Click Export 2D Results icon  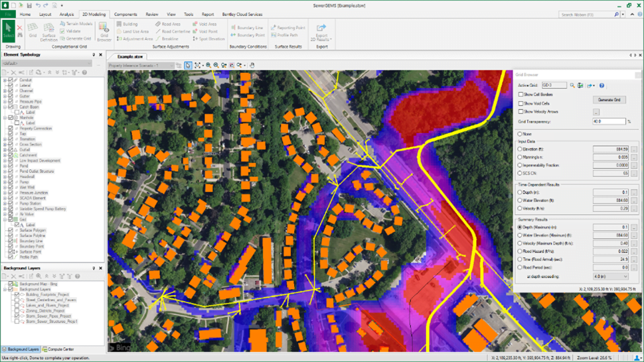(x=321, y=32)
